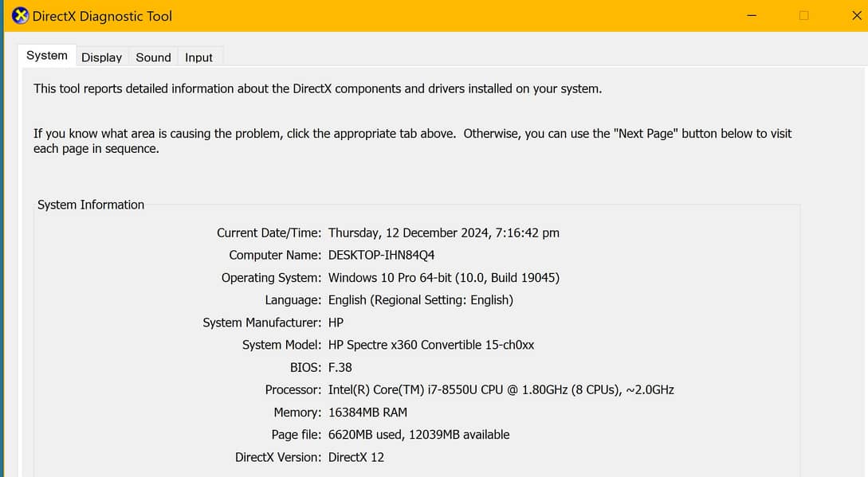This screenshot has width=868, height=477.
Task: Click the Language regional setting value
Action: (420, 300)
